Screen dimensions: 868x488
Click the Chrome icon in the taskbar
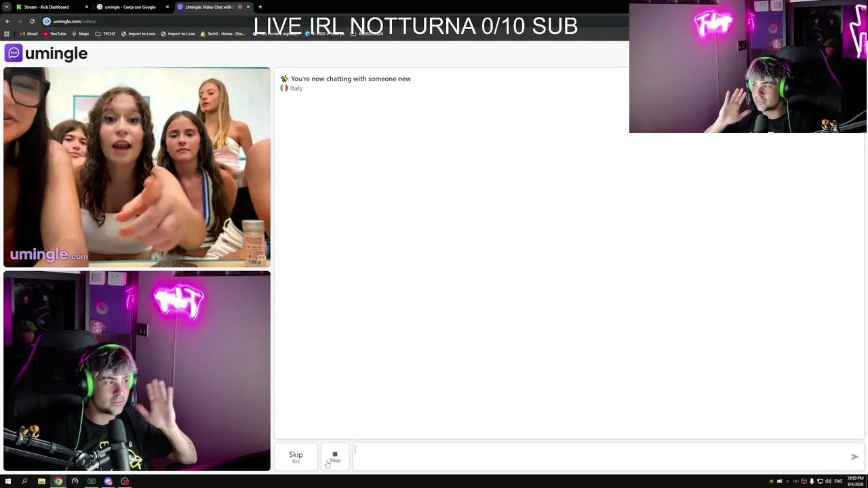click(58, 481)
